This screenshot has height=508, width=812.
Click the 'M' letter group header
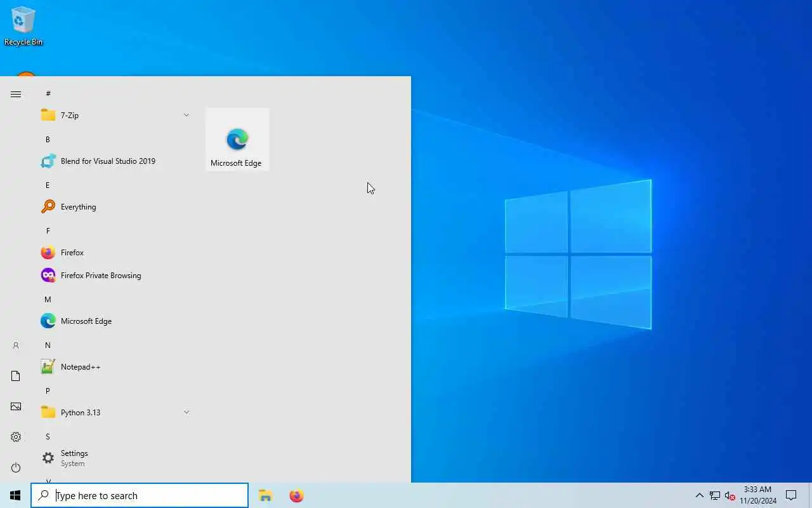(x=48, y=299)
